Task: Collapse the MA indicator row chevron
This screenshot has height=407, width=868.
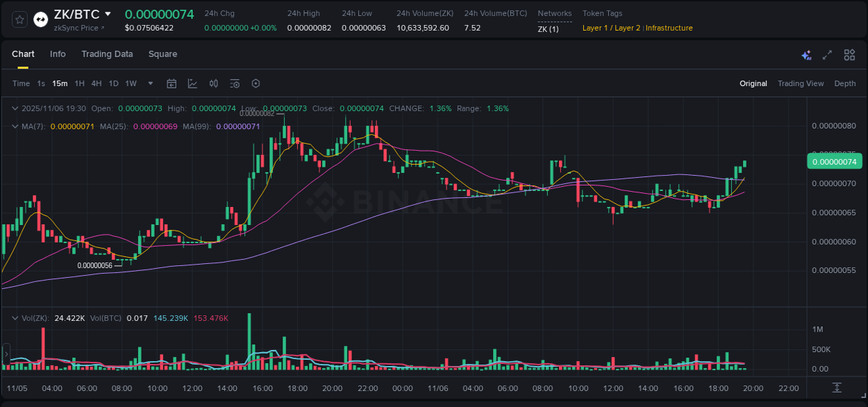Action: pos(15,126)
